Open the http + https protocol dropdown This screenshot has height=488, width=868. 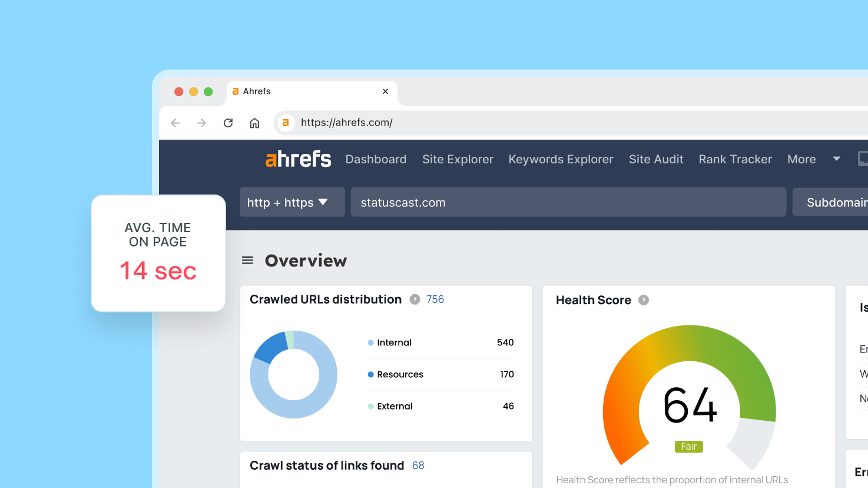(x=292, y=202)
